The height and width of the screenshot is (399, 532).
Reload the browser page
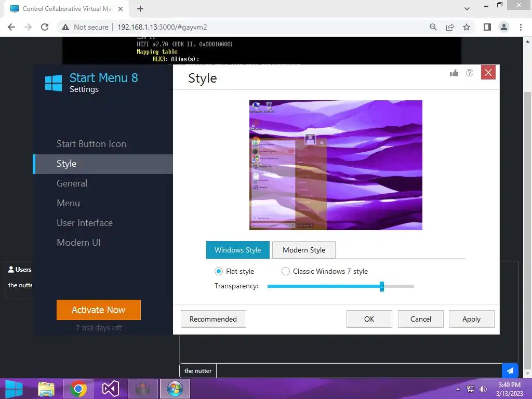click(x=45, y=27)
